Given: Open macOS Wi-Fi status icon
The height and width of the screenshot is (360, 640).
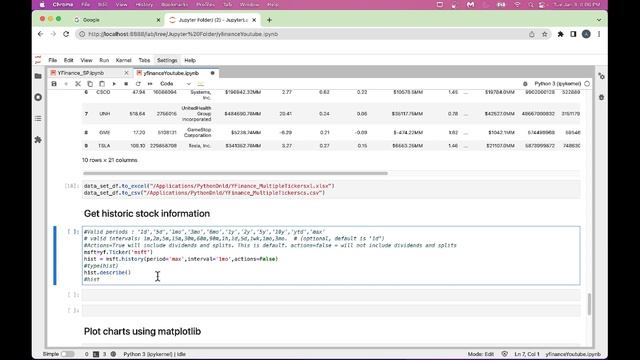Looking at the screenshot, I should click(518, 4).
